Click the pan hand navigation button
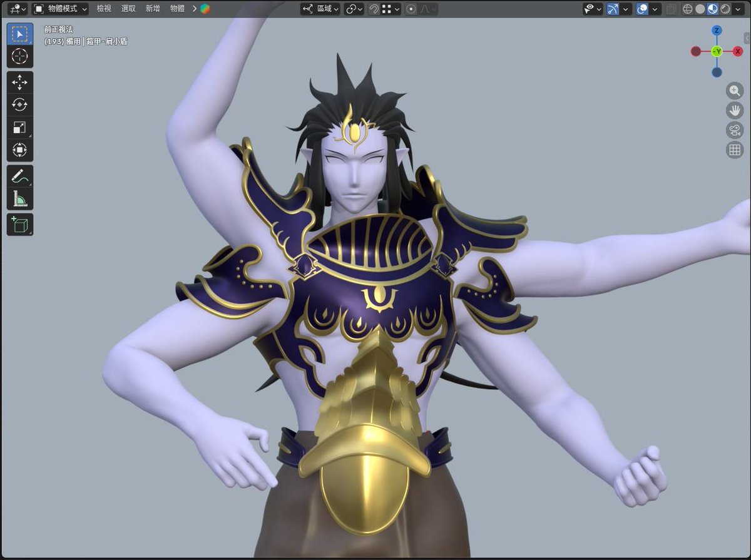Screen dimensions: 751x560 tap(735, 111)
